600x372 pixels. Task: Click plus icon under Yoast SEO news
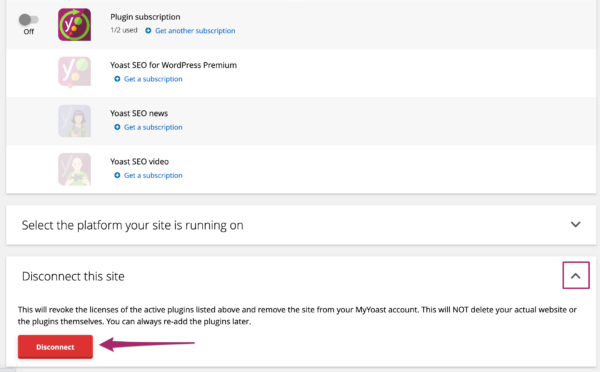tap(117, 127)
